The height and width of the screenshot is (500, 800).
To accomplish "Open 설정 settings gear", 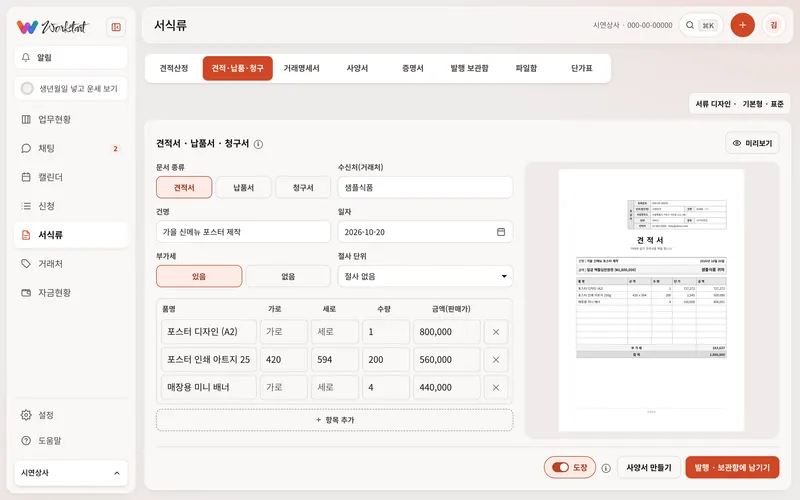I will click(71, 415).
